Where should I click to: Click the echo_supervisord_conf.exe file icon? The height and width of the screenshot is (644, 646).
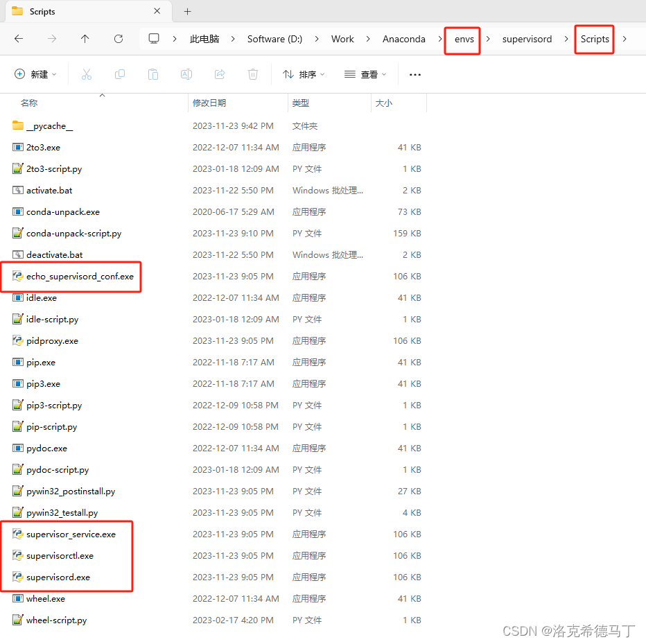pyautogui.click(x=18, y=276)
